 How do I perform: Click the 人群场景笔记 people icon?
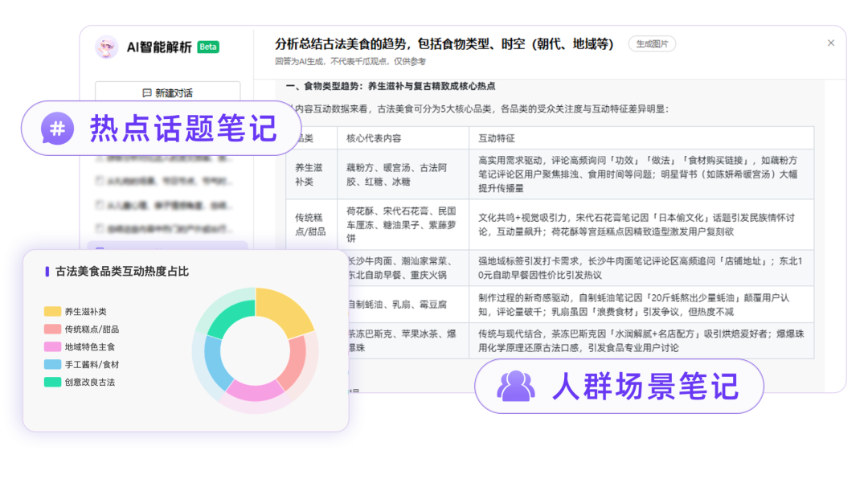pyautogui.click(x=516, y=386)
